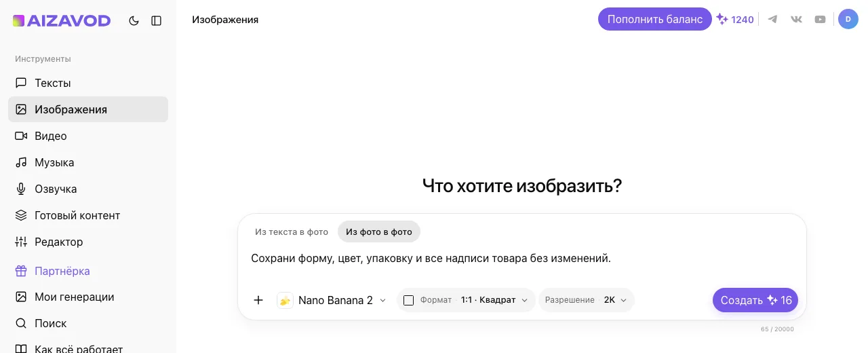Open Формат 1:1 Квадрат dropdown
The image size is (868, 353).
[466, 300]
